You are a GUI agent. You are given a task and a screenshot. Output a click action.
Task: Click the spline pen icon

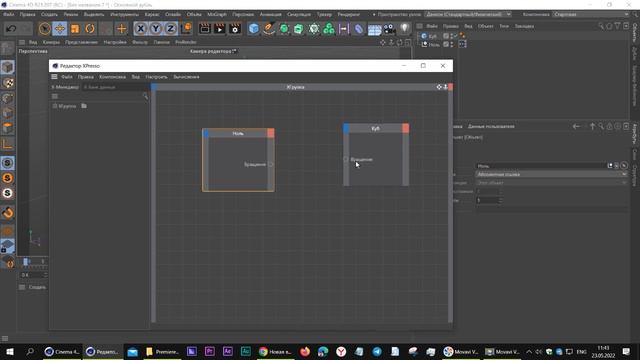[x=269, y=29]
